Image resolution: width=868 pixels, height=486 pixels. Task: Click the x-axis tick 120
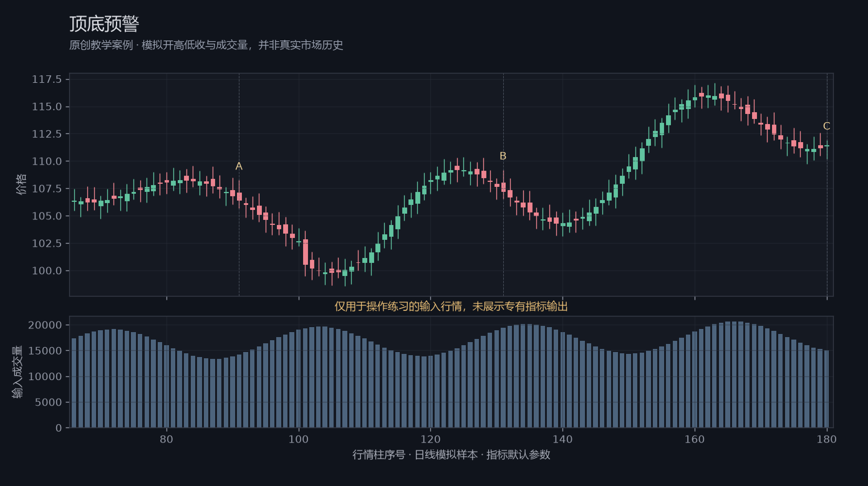click(x=431, y=439)
